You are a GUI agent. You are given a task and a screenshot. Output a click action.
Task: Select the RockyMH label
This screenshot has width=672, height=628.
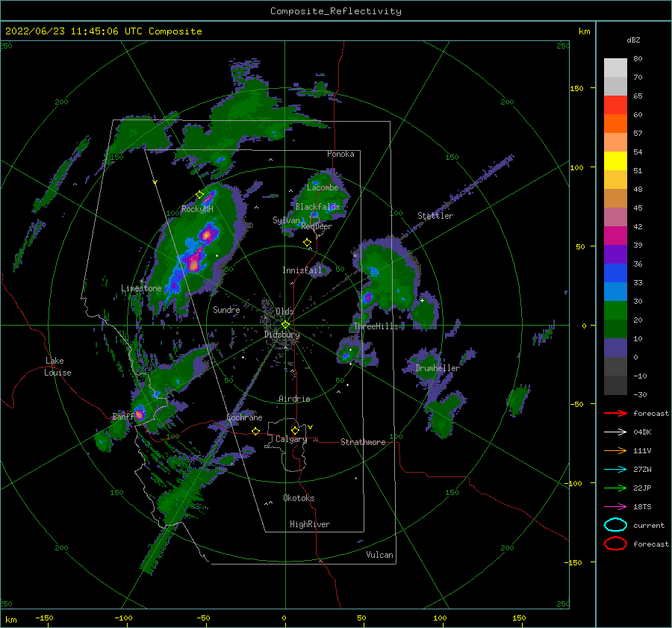pos(197,209)
